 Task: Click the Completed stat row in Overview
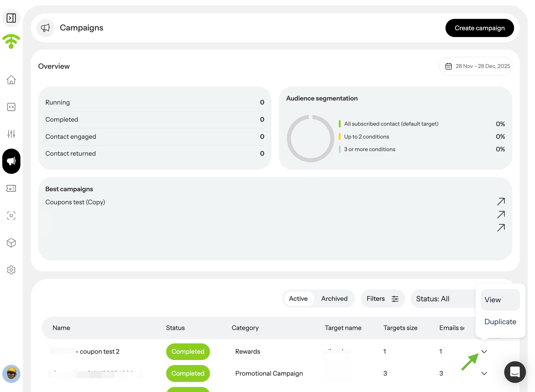pyautogui.click(x=155, y=119)
